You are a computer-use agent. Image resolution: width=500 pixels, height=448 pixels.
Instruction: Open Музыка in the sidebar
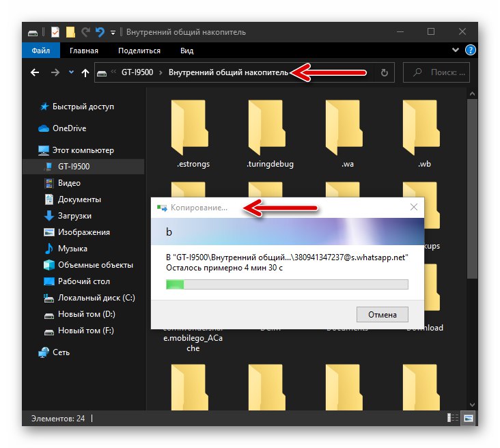pos(72,249)
